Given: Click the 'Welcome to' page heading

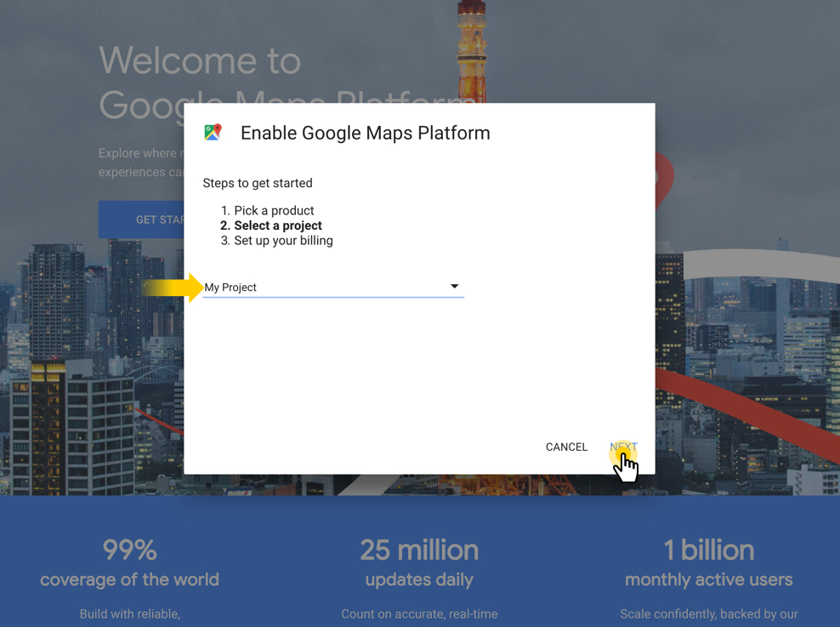Looking at the screenshot, I should [200, 60].
